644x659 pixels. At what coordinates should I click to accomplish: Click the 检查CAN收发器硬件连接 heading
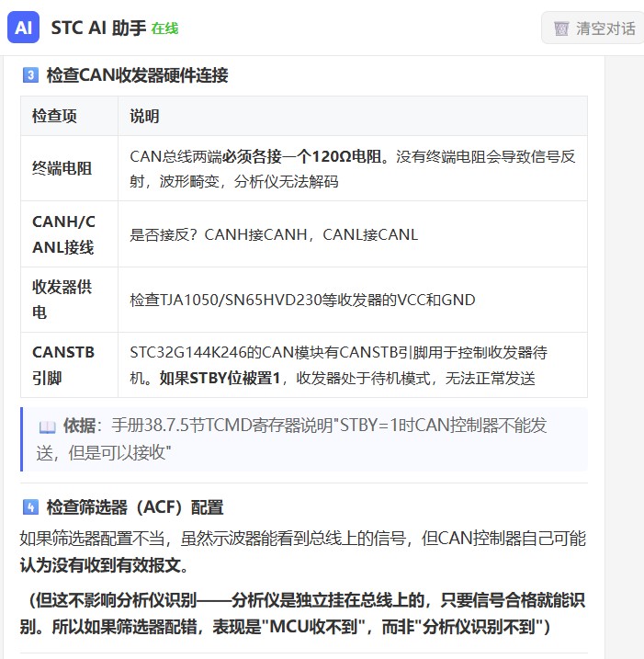click(137, 75)
